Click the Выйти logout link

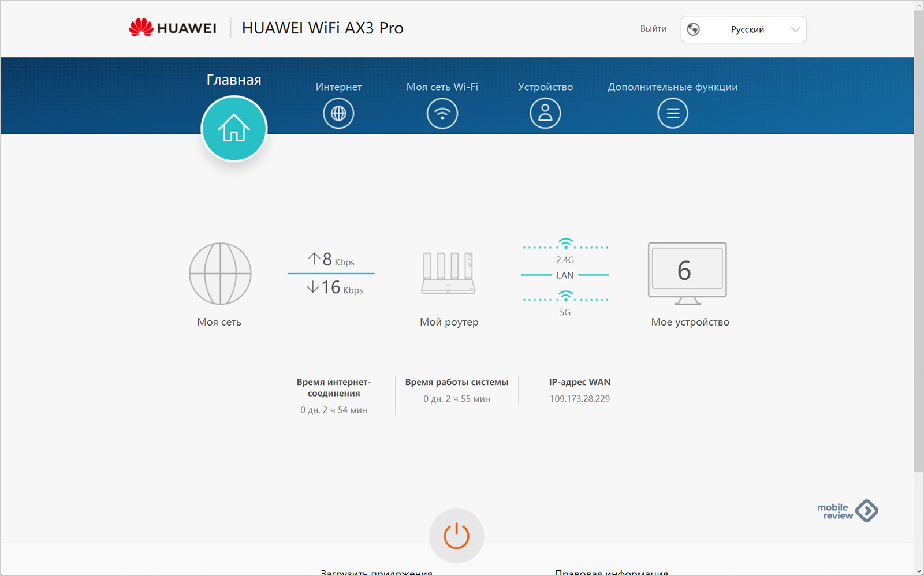pyautogui.click(x=653, y=29)
